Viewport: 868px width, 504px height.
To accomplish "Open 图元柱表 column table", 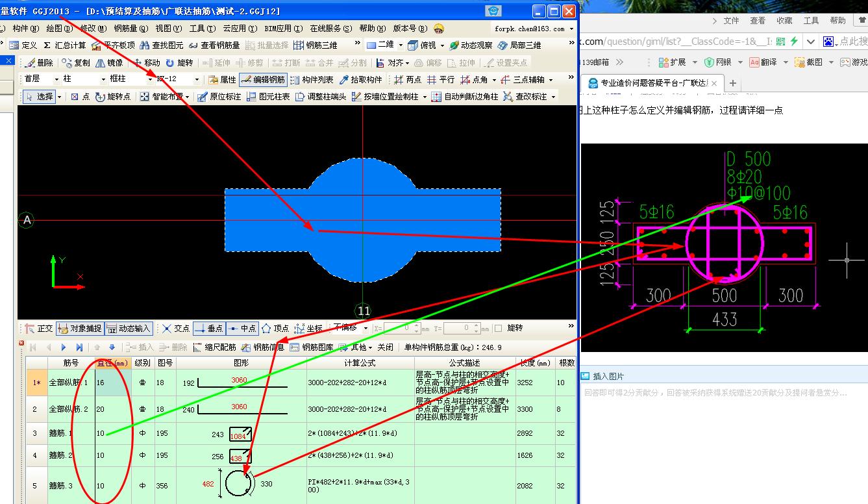I will point(267,97).
